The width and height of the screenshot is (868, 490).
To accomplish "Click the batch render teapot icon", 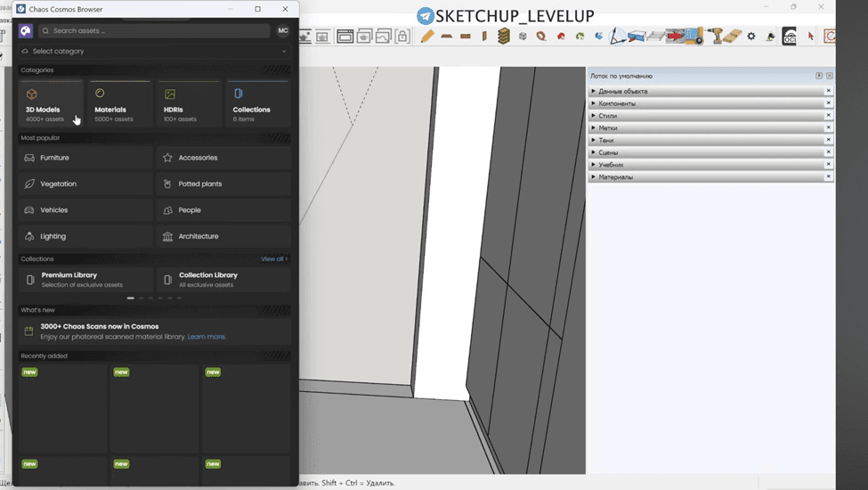I will click(x=364, y=37).
